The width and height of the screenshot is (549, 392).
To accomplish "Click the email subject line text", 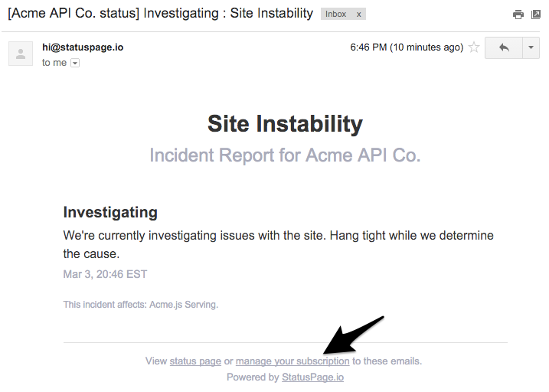I will click(x=160, y=14).
